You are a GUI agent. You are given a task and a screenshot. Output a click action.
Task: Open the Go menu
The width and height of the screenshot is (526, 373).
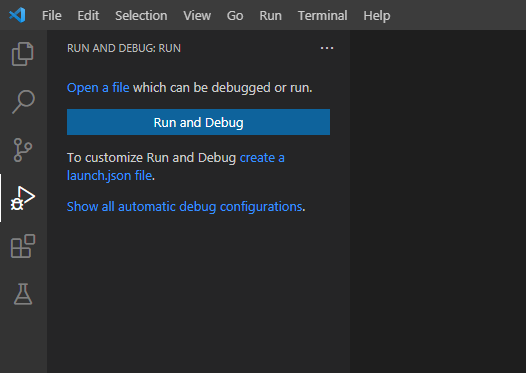(x=235, y=15)
